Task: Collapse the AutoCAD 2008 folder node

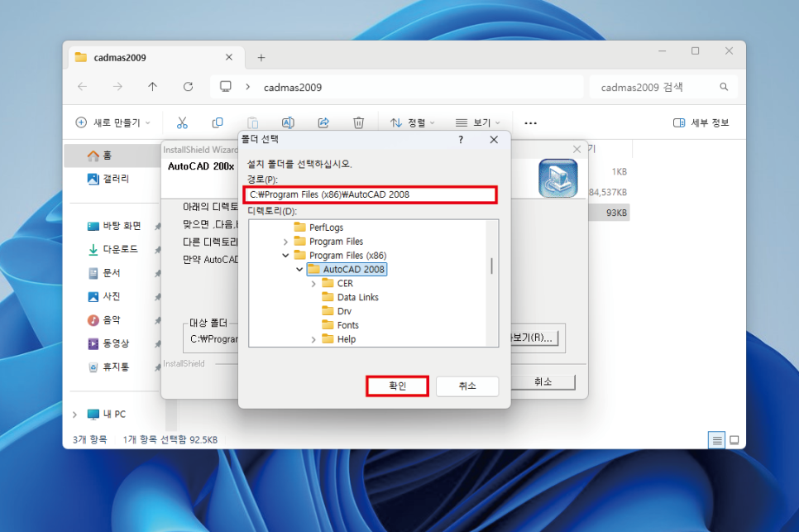Action: tap(299, 269)
